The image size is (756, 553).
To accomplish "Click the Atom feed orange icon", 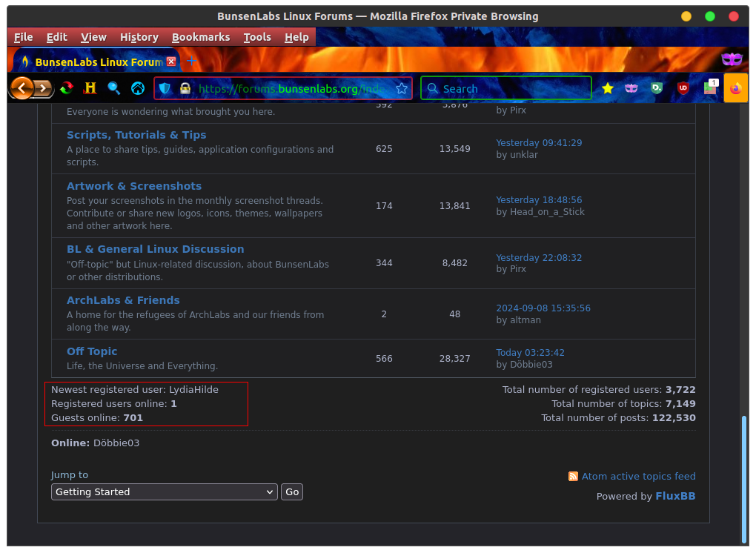I will point(573,477).
